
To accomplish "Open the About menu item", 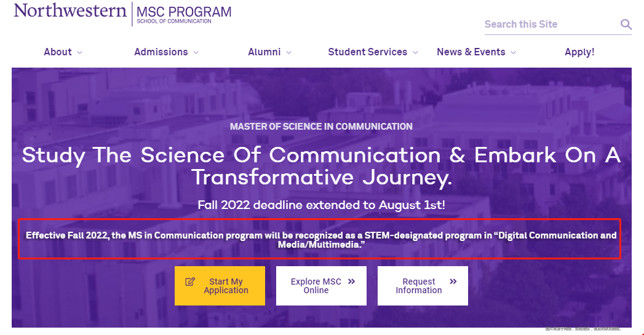I will pos(58,52).
